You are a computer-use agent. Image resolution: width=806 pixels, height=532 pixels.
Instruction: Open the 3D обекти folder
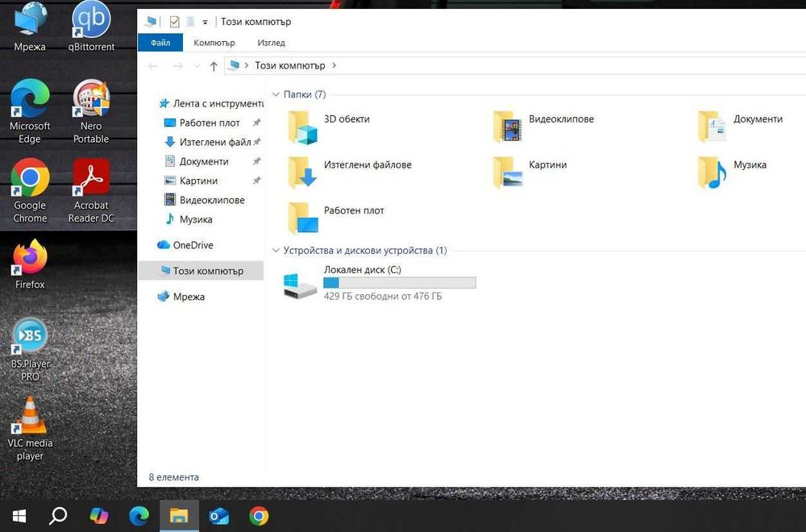point(329,127)
